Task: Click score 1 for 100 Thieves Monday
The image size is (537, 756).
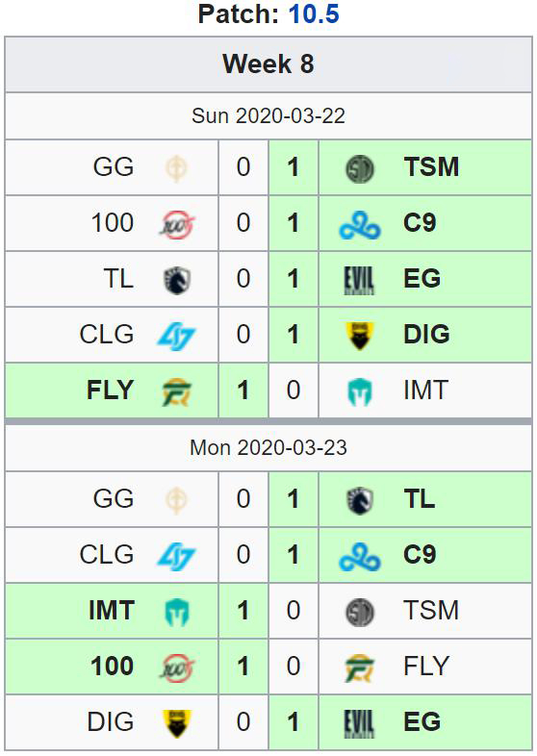Action: tap(243, 667)
